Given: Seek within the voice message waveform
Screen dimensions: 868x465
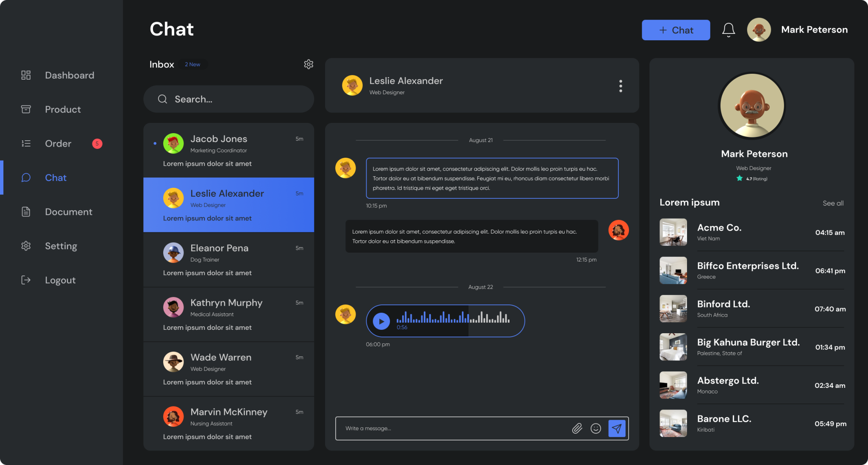Looking at the screenshot, I should (453, 317).
